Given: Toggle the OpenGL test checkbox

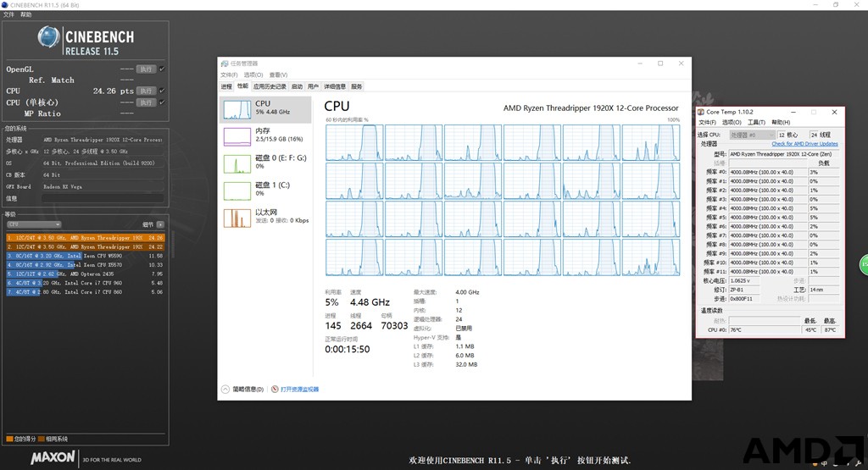Looking at the screenshot, I should pyautogui.click(x=162, y=69).
